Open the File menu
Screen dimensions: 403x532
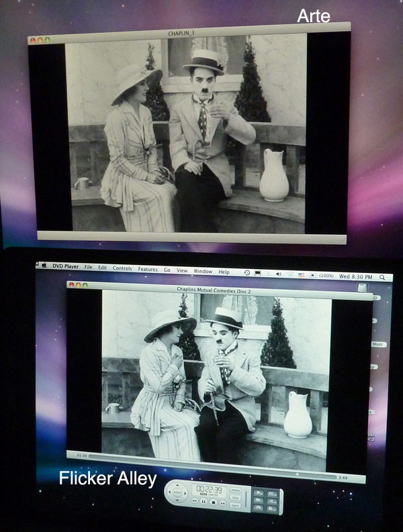pyautogui.click(x=89, y=267)
